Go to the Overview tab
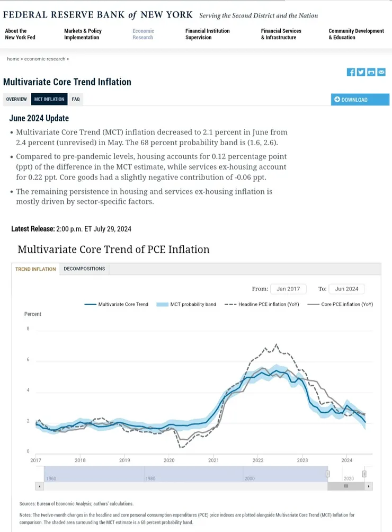The width and height of the screenshot is (392, 532). pyautogui.click(x=16, y=99)
